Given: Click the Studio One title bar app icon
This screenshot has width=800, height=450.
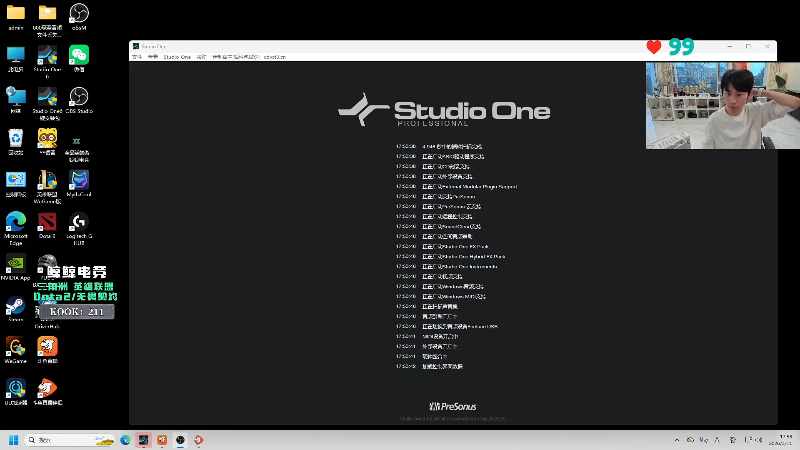Looking at the screenshot, I should [x=136, y=46].
